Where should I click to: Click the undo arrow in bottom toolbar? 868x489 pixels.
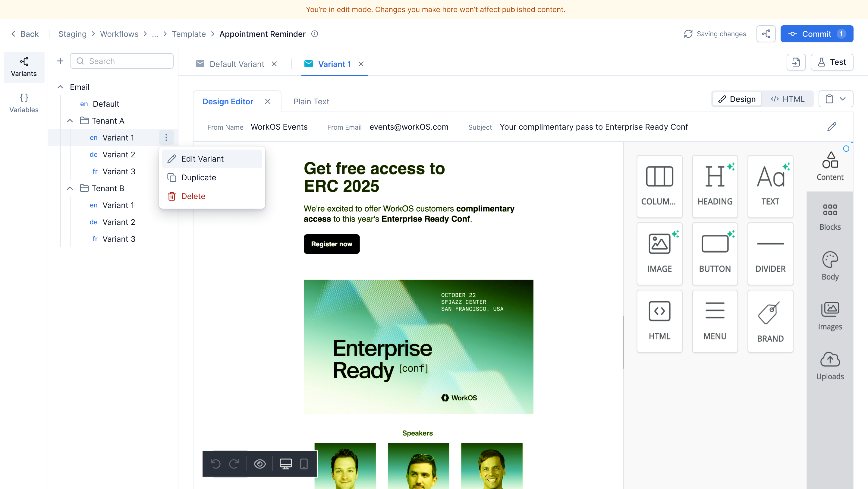click(x=215, y=464)
